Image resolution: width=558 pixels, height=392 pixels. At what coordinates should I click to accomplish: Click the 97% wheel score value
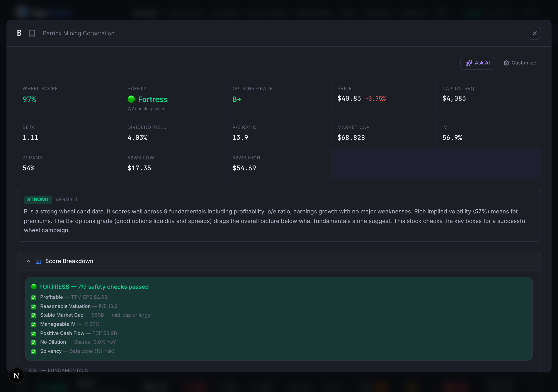pos(29,99)
